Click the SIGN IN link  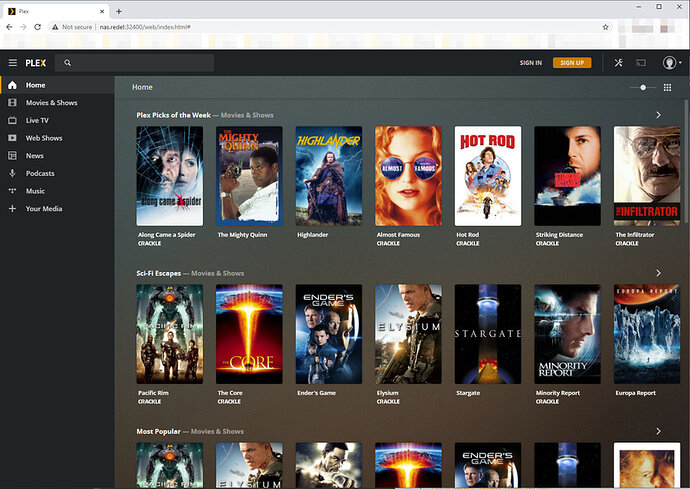(531, 63)
